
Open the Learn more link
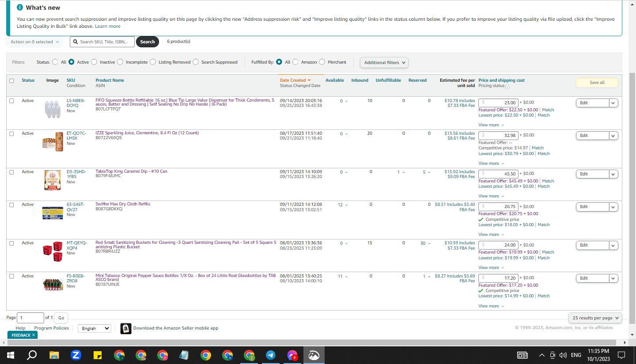click(108, 27)
